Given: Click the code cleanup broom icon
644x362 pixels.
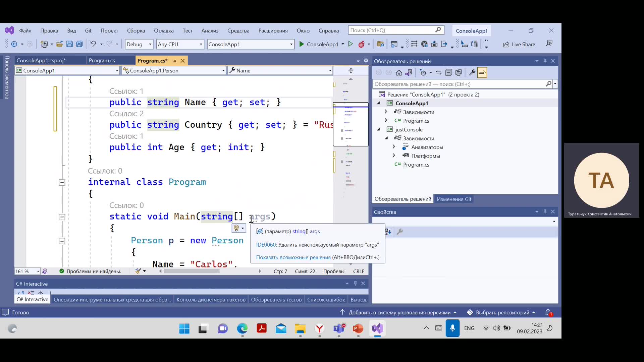Looking at the screenshot, I should tap(138, 271).
